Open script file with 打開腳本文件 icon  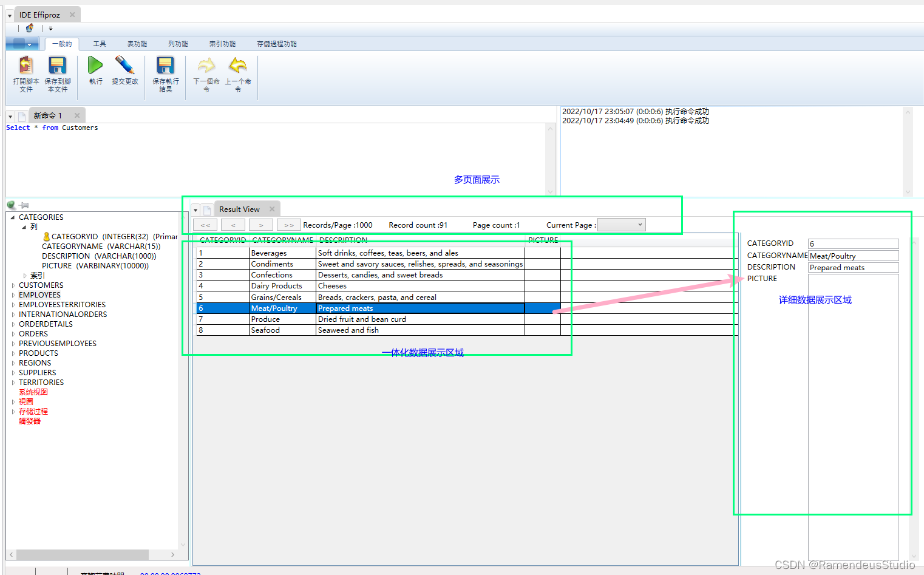26,74
